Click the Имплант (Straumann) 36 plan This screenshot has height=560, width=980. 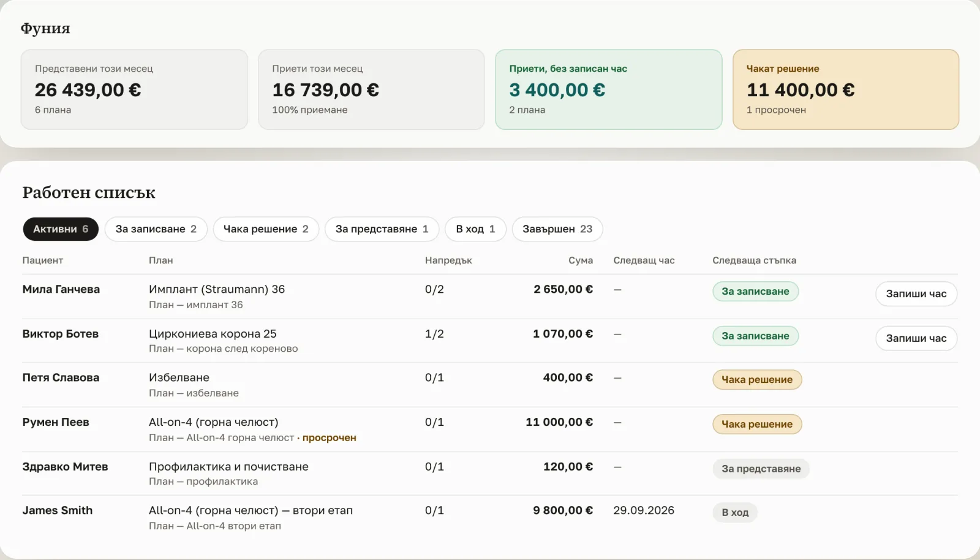(x=217, y=289)
